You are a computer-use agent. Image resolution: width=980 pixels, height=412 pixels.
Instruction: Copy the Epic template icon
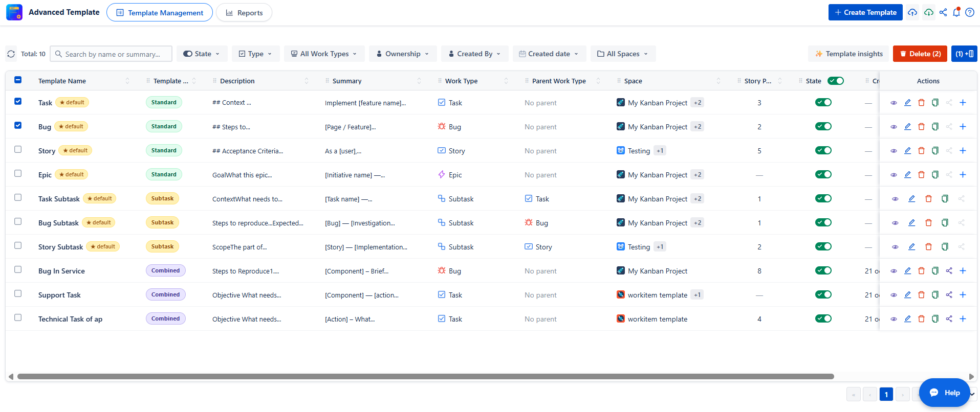coord(935,175)
